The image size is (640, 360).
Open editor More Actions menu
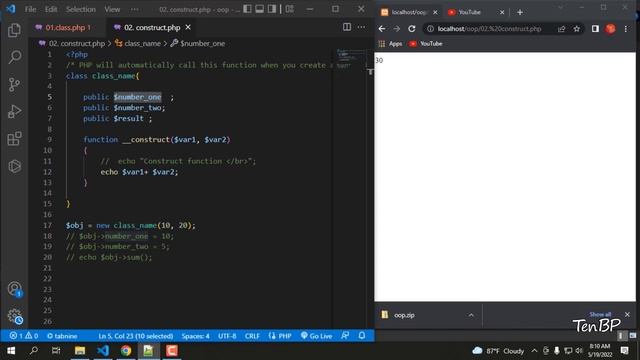coord(361,27)
